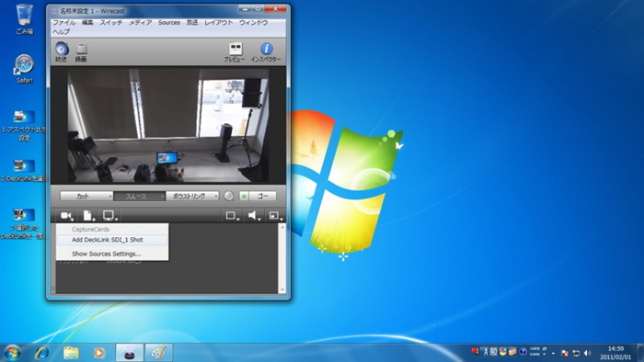Screen dimensions: 644x362
Task: Launch Internet Explorer from the taskbar
Action: [x=42, y=353]
